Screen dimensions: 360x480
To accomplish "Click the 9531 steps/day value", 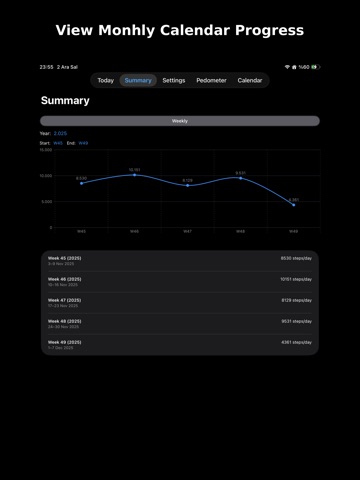I will [296, 321].
